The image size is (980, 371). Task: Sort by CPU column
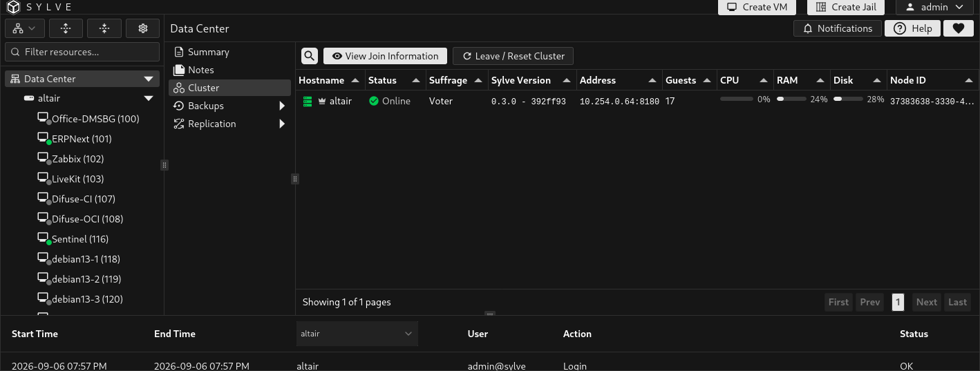(744, 80)
